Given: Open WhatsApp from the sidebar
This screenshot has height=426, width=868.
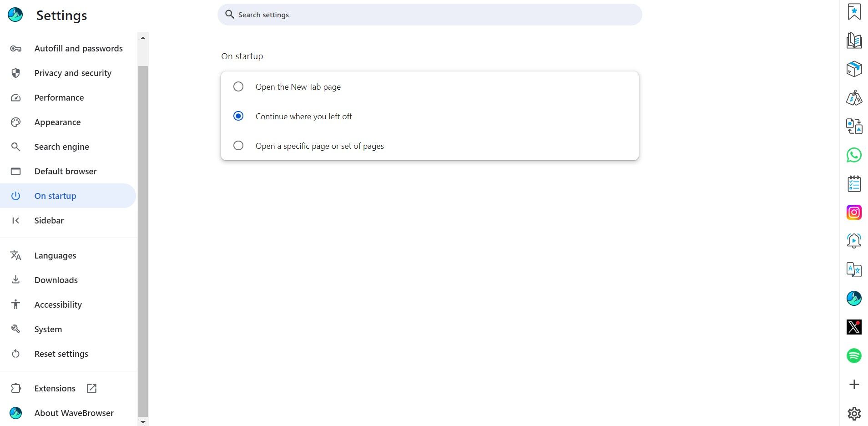Looking at the screenshot, I should point(854,155).
